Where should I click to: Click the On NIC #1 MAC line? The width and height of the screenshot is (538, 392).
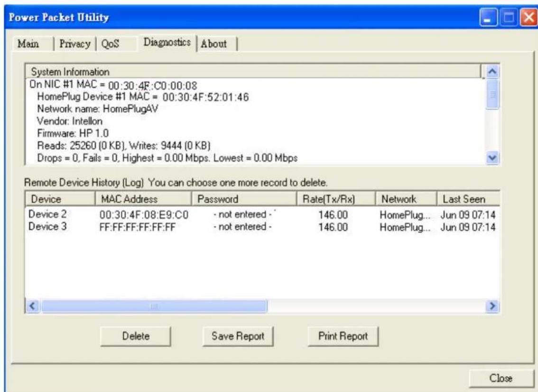click(113, 84)
